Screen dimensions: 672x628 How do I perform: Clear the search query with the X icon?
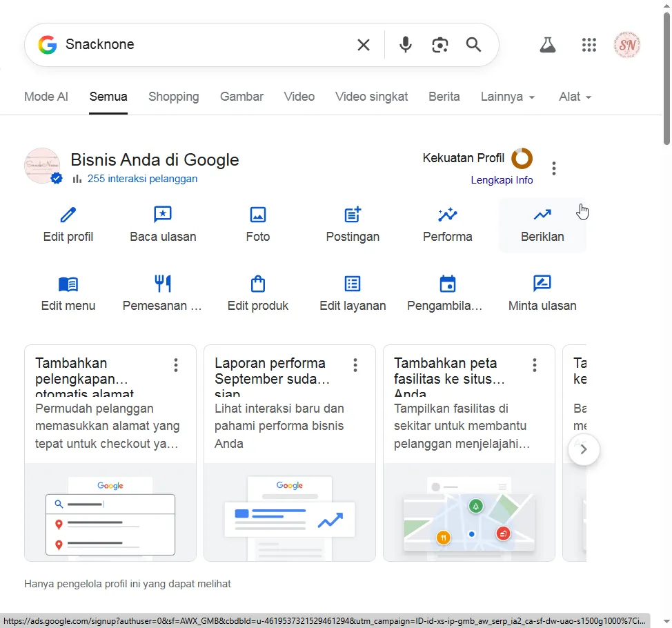[x=364, y=45]
